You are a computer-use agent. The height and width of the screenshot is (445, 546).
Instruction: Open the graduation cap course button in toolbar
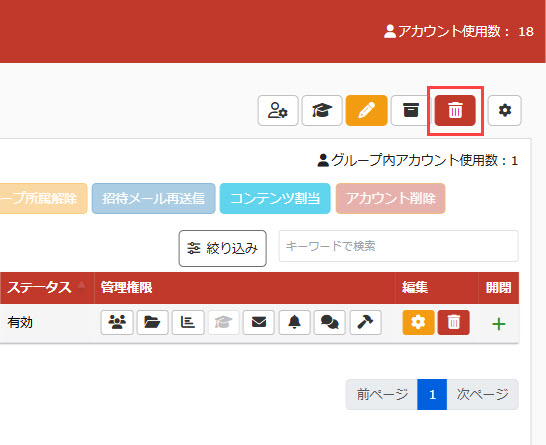[x=322, y=110]
